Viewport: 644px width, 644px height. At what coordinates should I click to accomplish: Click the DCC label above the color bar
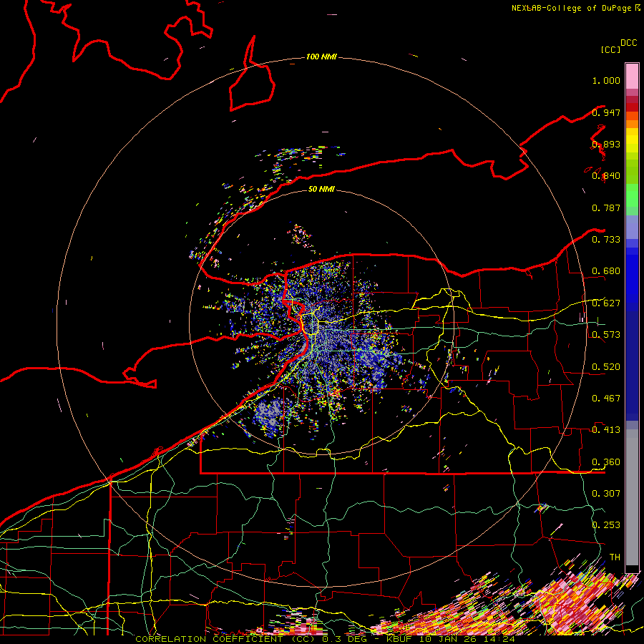point(628,43)
